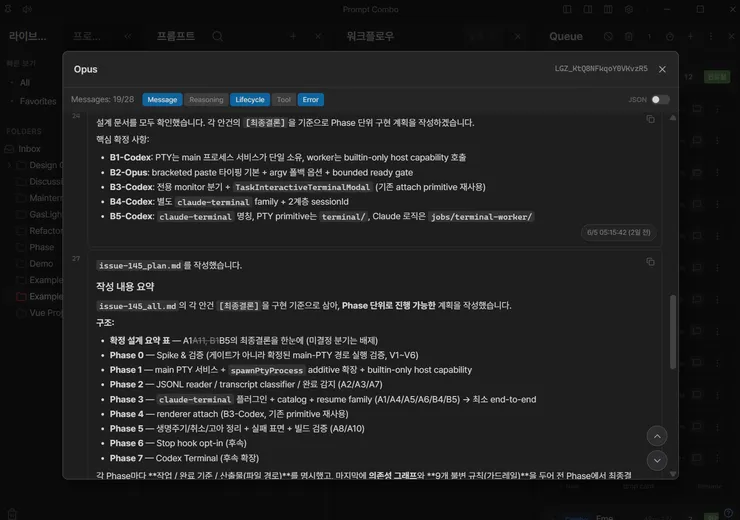The width and height of the screenshot is (740, 520).
Task: Select the 워크플로우 panel tab
Action: 370,36
